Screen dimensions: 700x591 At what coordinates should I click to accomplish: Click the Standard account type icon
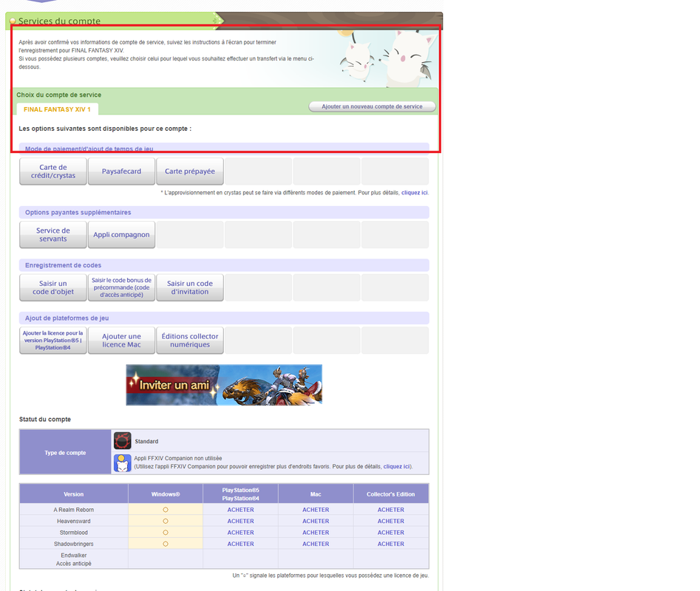pos(122,441)
